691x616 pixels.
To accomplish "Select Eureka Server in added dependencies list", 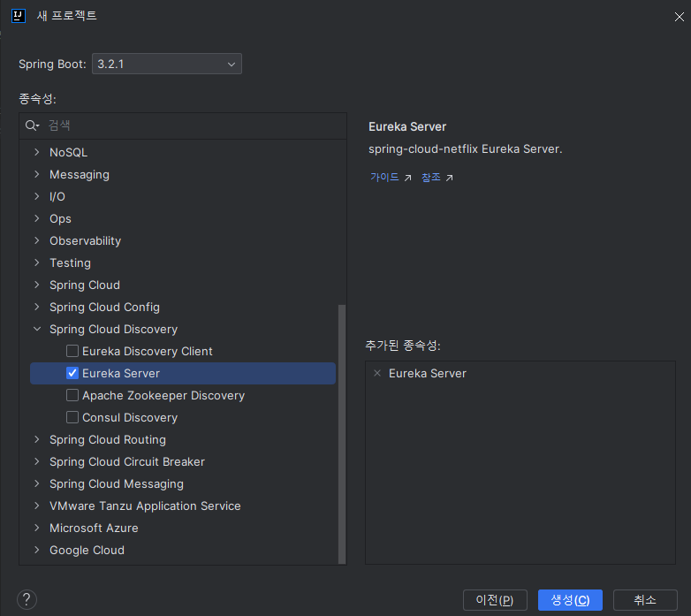I will coord(427,373).
